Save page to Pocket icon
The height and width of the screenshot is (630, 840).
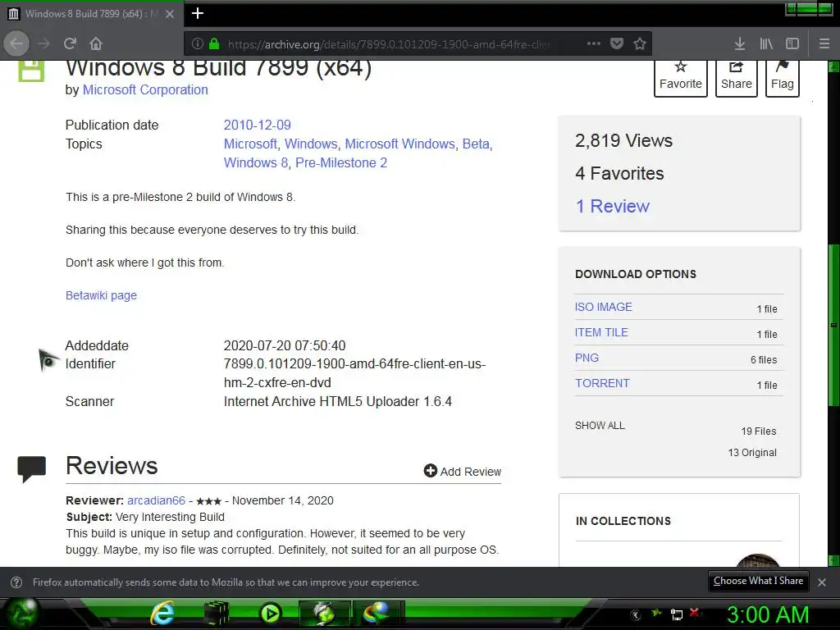click(x=617, y=43)
